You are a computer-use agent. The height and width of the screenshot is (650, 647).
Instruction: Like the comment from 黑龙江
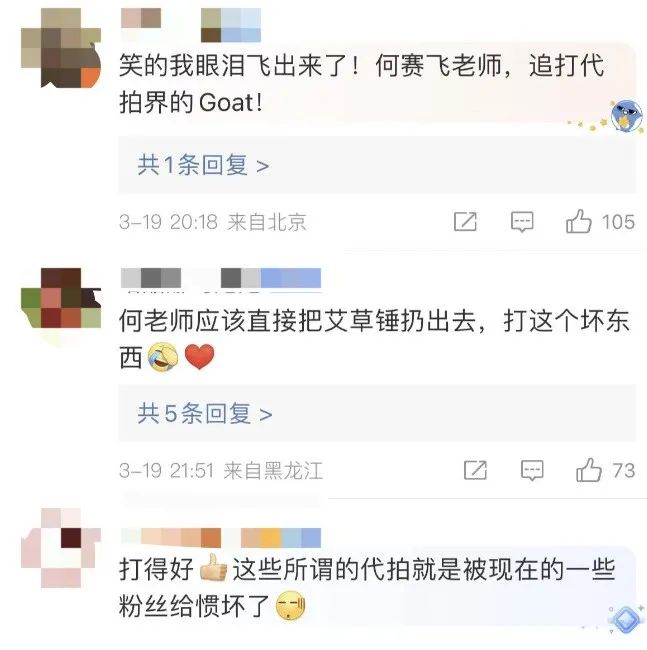589,470
